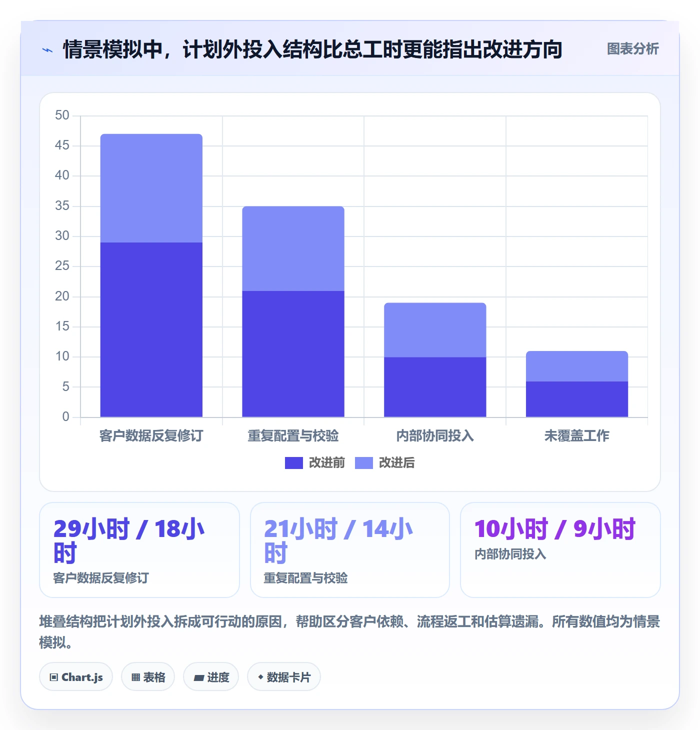
Task: Click the dark 改进前 bar for 重复配置与校验
Action: 293,354
